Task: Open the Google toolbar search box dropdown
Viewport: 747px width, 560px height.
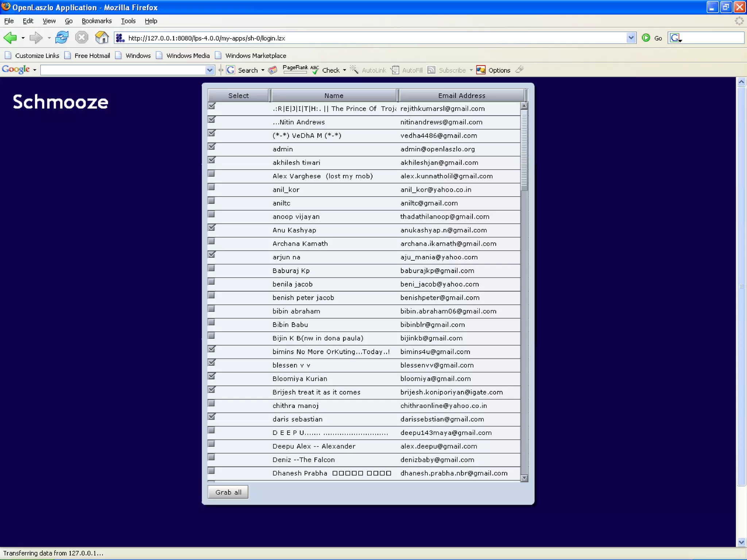Action: 210,70
